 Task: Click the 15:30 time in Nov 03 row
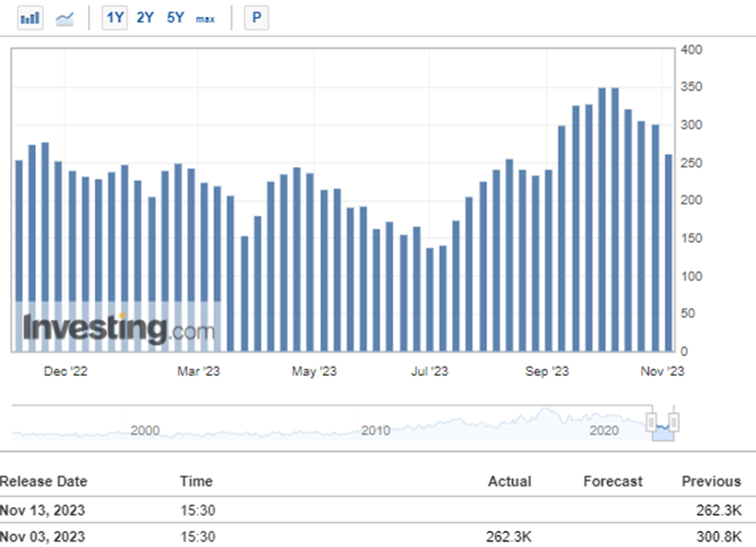click(x=198, y=537)
